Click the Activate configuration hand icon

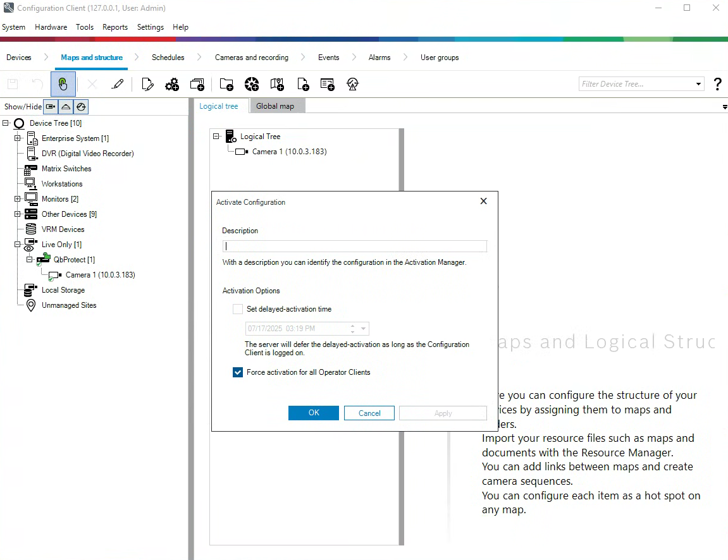[x=63, y=84]
